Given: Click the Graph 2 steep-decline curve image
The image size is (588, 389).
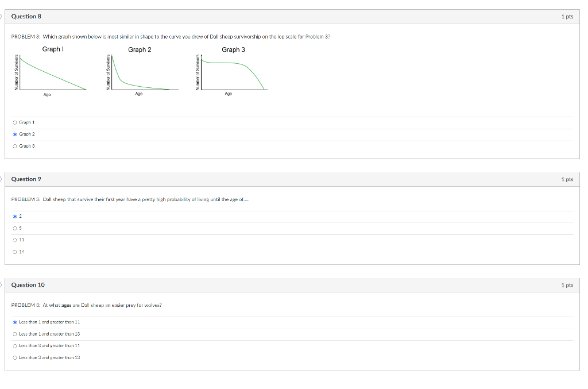Looking at the screenshot, I should point(142,71).
